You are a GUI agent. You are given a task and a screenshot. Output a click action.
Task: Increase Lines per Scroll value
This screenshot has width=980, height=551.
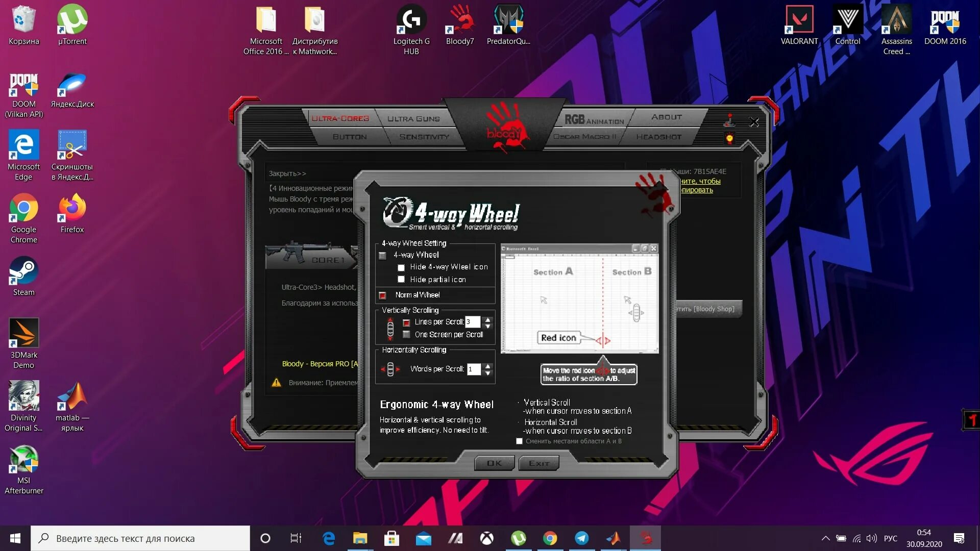pyautogui.click(x=488, y=319)
